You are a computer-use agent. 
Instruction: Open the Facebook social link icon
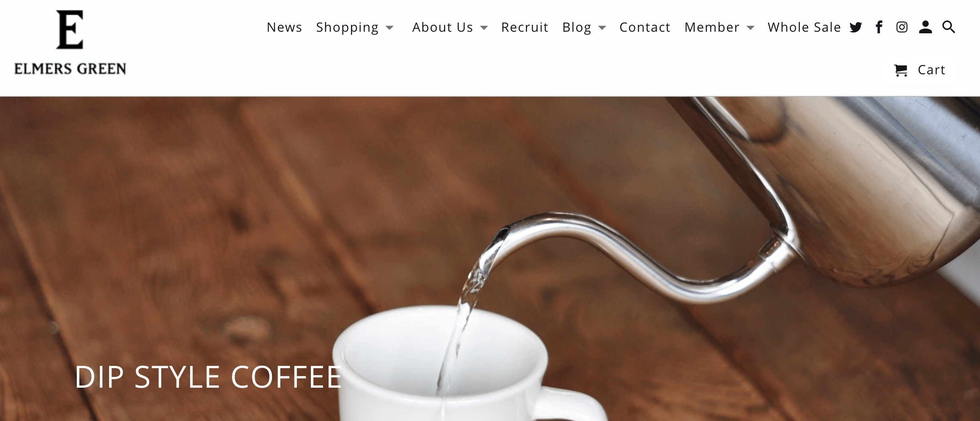click(879, 27)
